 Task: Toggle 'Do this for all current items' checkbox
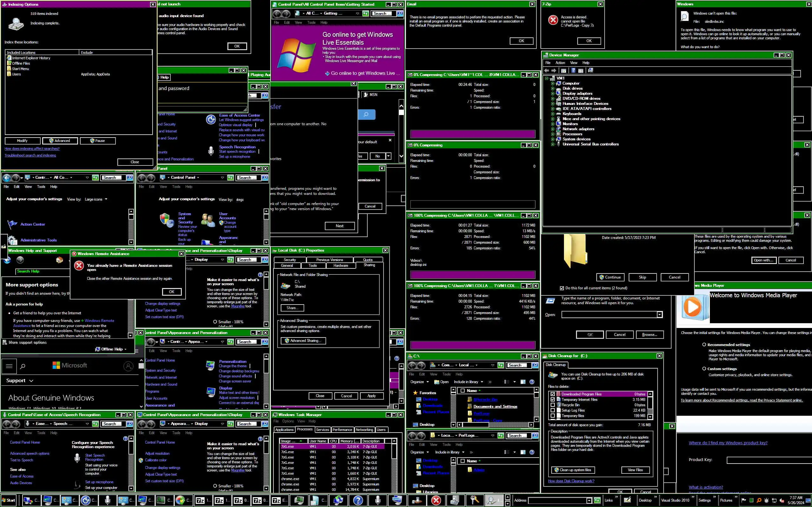point(562,288)
